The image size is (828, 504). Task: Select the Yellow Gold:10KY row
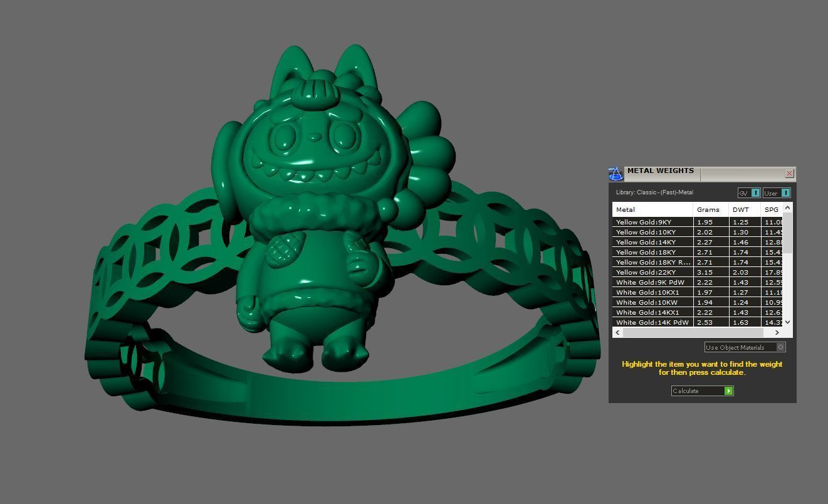pyautogui.click(x=698, y=232)
